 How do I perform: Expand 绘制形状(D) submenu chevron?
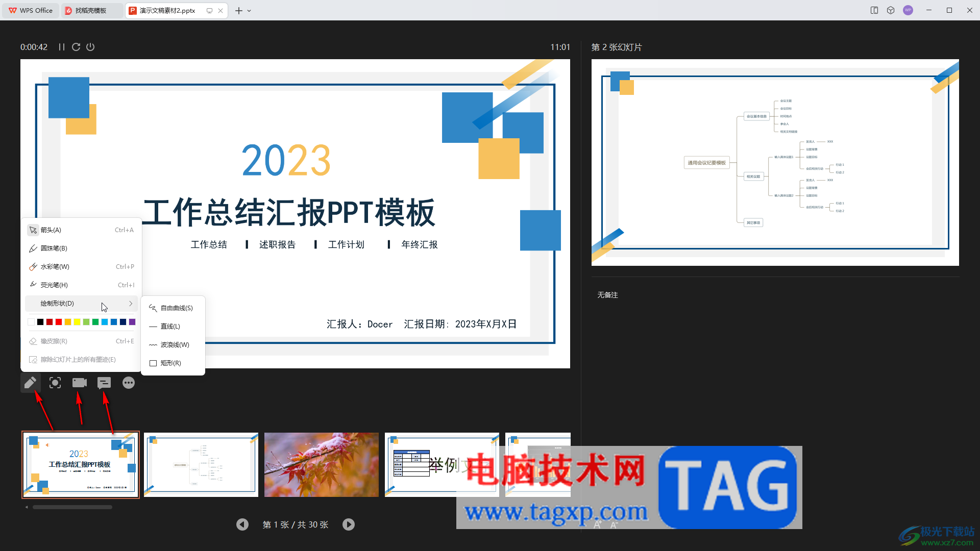point(131,304)
